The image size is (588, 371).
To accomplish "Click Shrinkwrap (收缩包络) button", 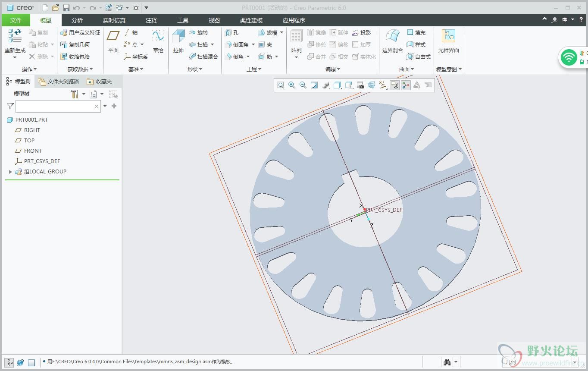I will 75,57.
